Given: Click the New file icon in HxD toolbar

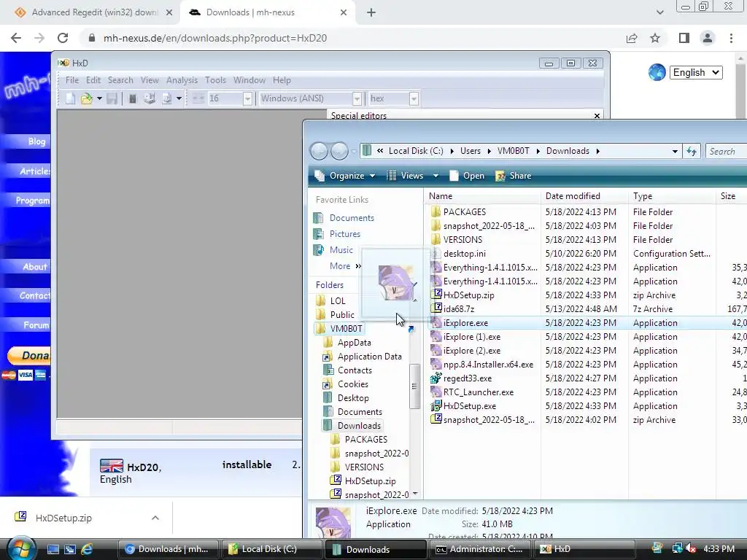Looking at the screenshot, I should tap(70, 98).
